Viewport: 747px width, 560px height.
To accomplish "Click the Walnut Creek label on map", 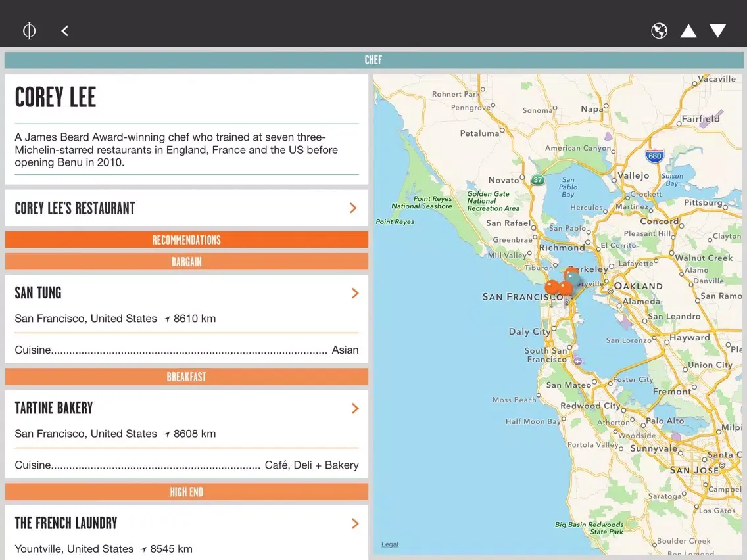I will pos(704,258).
